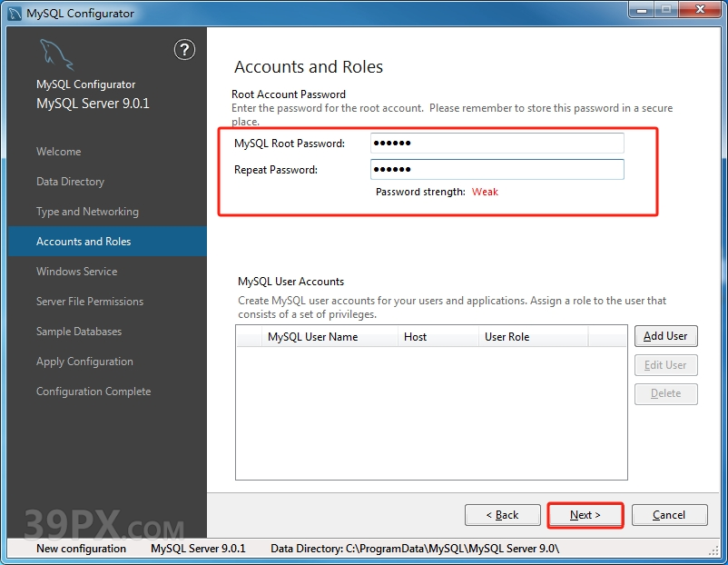Proceed with the Next button

tap(585, 515)
